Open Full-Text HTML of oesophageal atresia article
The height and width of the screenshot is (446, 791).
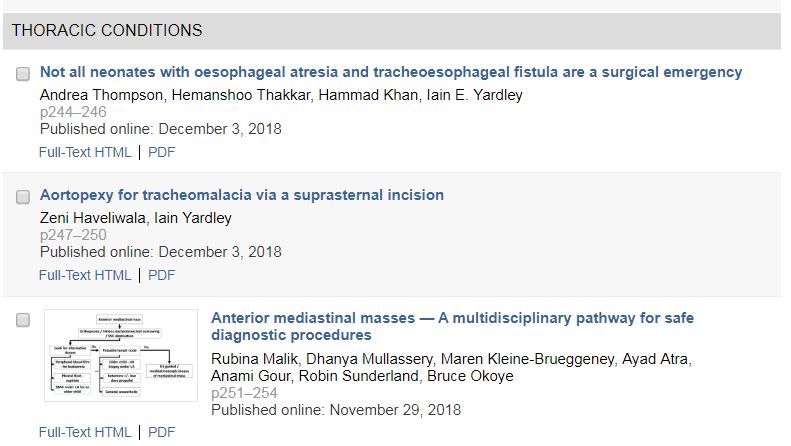click(x=85, y=152)
